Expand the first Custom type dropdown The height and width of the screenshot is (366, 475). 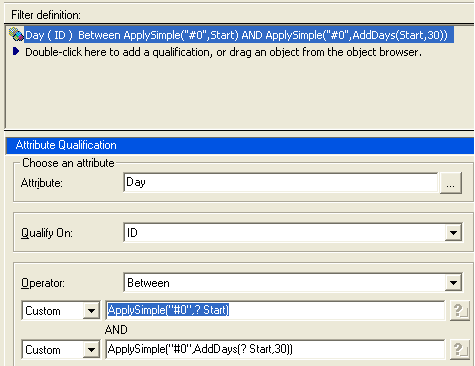tap(91, 311)
